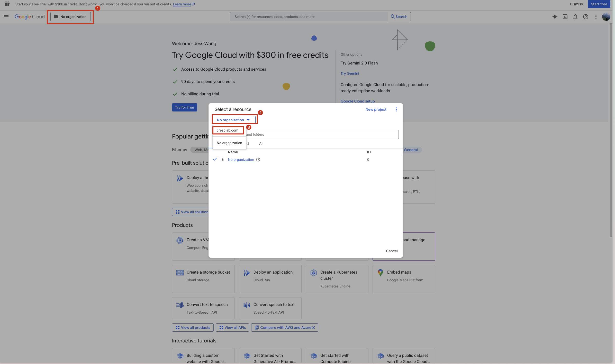Click the Web filter chip
This screenshot has width=615, height=364.
pyautogui.click(x=200, y=150)
